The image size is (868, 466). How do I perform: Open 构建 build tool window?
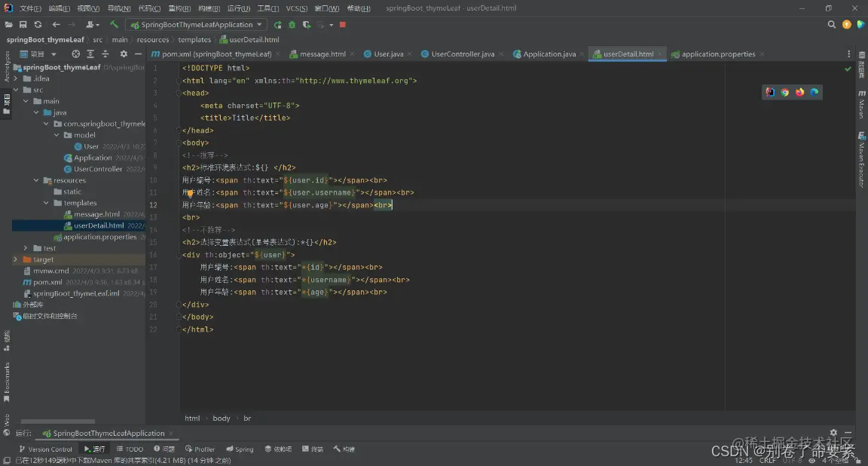coord(344,449)
